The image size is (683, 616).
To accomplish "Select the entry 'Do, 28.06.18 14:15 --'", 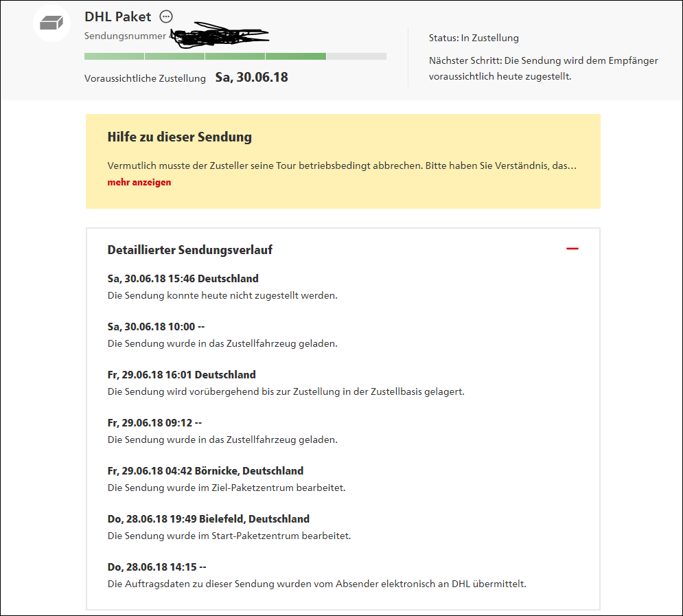I will click(x=157, y=567).
